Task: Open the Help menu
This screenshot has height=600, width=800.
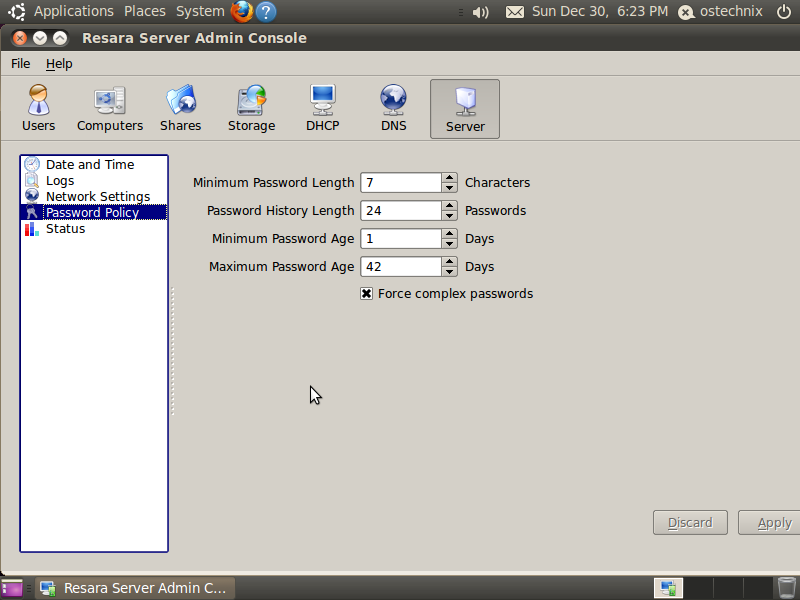Action: 59,64
